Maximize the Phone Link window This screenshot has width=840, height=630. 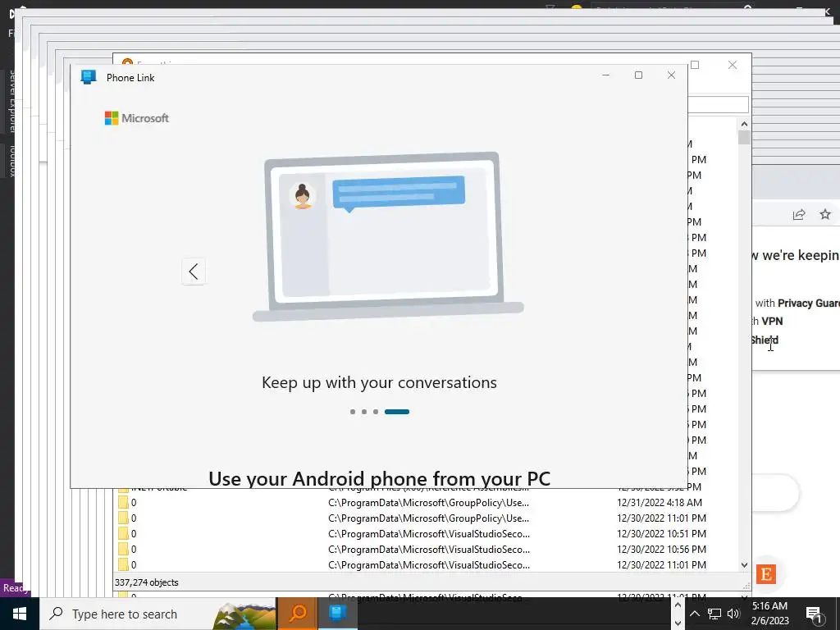pos(638,75)
